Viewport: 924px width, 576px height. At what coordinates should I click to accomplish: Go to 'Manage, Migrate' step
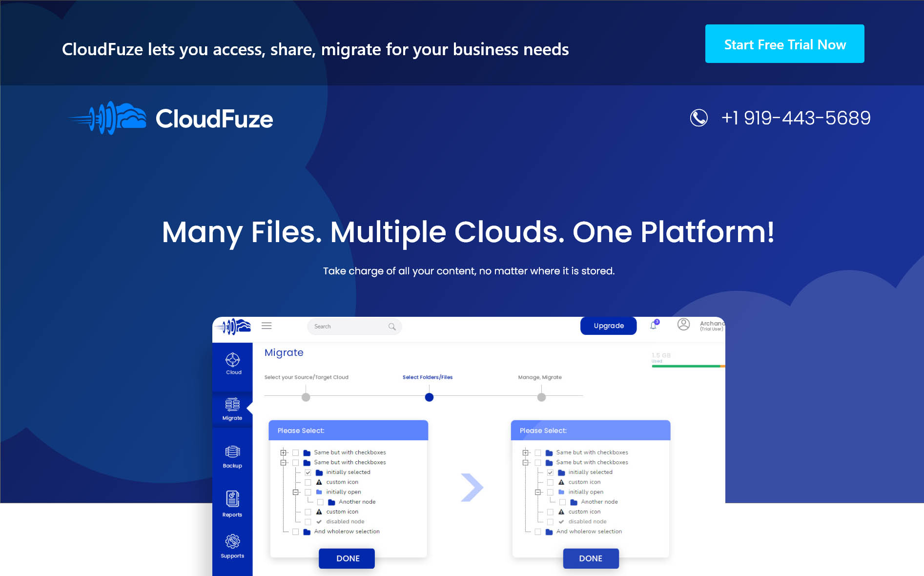tap(541, 397)
